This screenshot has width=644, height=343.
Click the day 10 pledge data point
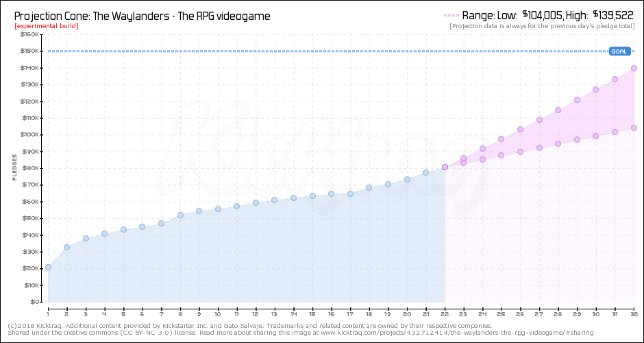click(218, 209)
